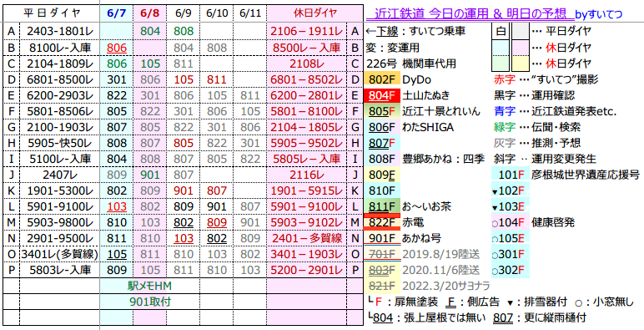
Task: Click the 2116レ holiday cell
Action: (x=307, y=175)
